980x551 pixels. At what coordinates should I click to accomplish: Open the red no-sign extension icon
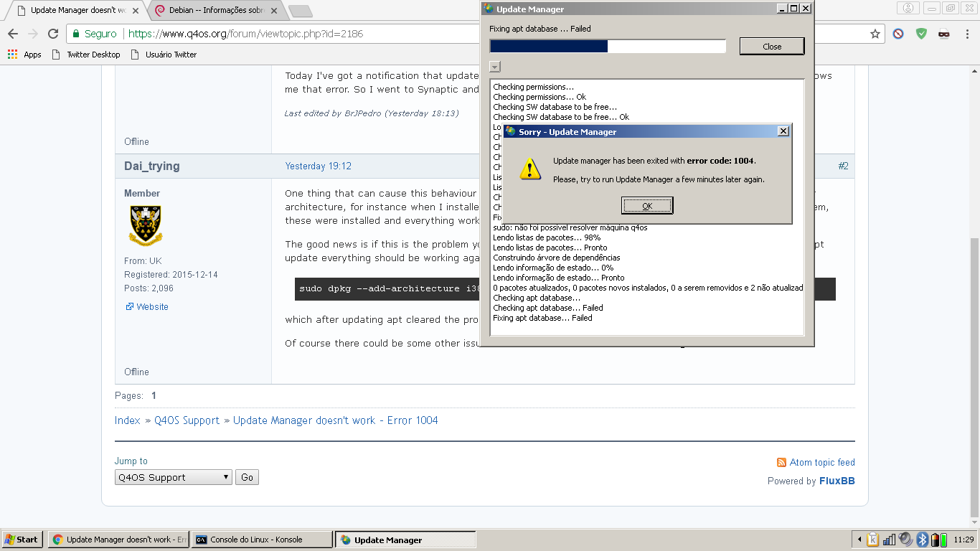[898, 34]
